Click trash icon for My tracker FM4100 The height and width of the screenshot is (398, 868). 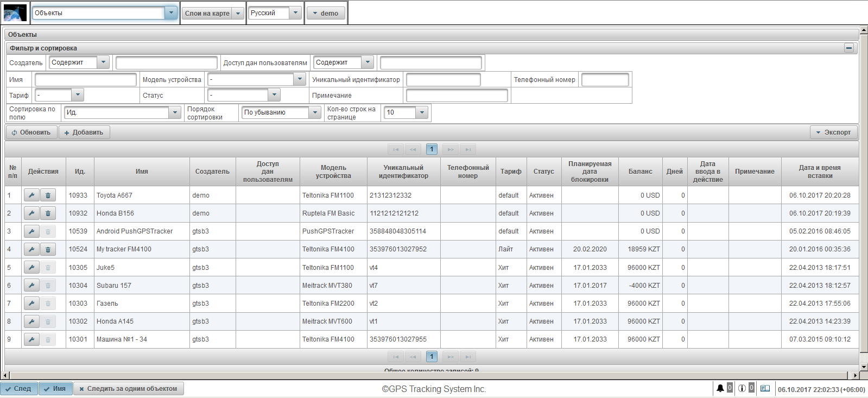48,249
